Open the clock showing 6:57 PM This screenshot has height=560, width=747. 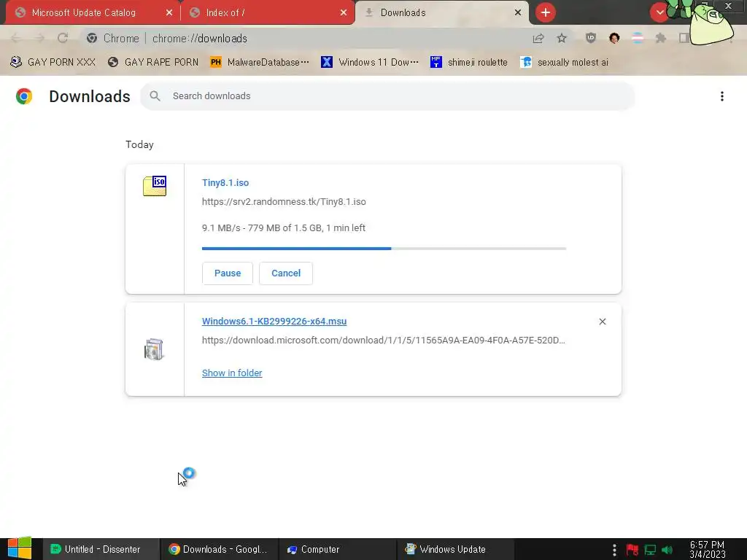pyautogui.click(x=708, y=550)
